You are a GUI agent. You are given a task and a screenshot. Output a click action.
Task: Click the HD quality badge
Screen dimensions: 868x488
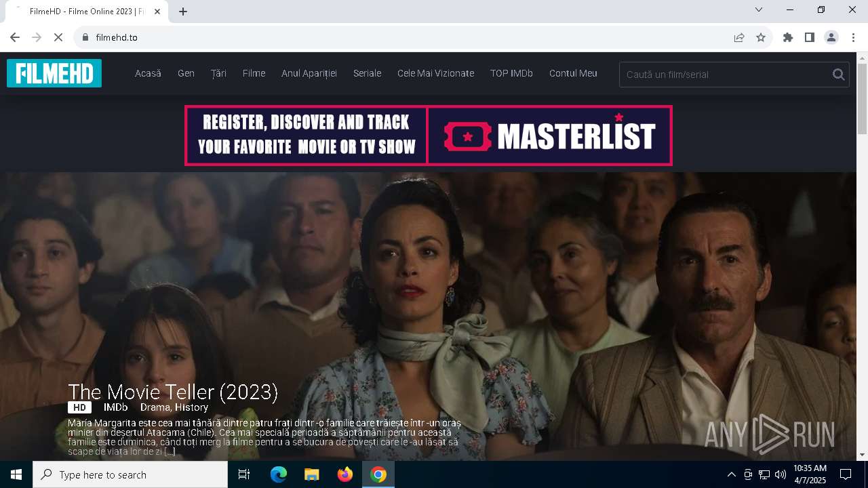pyautogui.click(x=79, y=407)
